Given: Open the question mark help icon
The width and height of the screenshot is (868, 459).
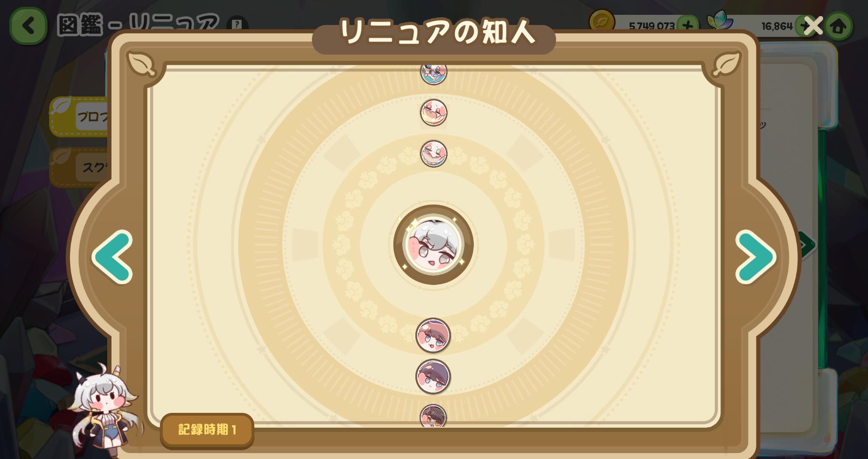Looking at the screenshot, I should coord(237,25).
